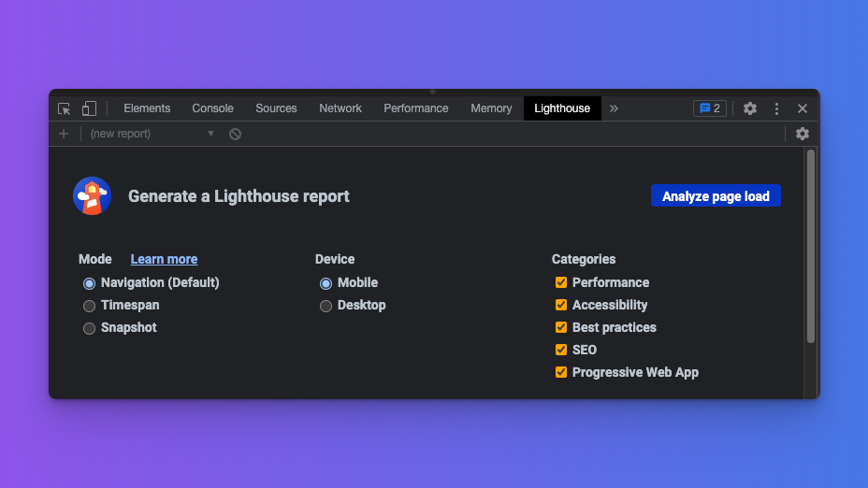This screenshot has width=868, height=488.
Task: Open Lighthouse settings gear in toolbar
Action: coord(802,134)
